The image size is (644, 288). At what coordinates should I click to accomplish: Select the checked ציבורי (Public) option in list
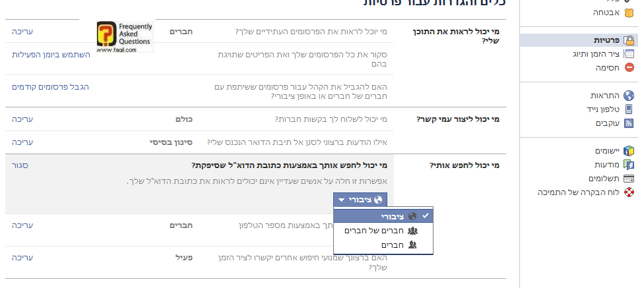[x=383, y=216]
